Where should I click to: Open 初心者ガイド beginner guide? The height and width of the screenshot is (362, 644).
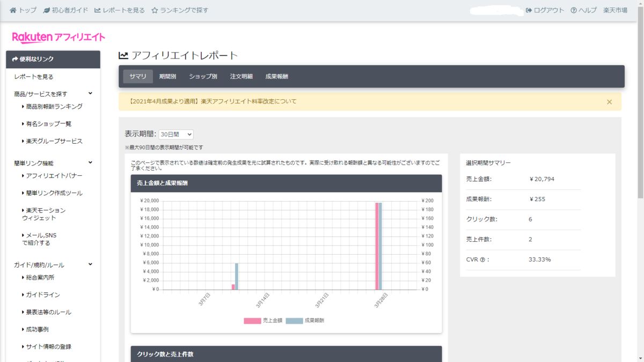(x=65, y=10)
